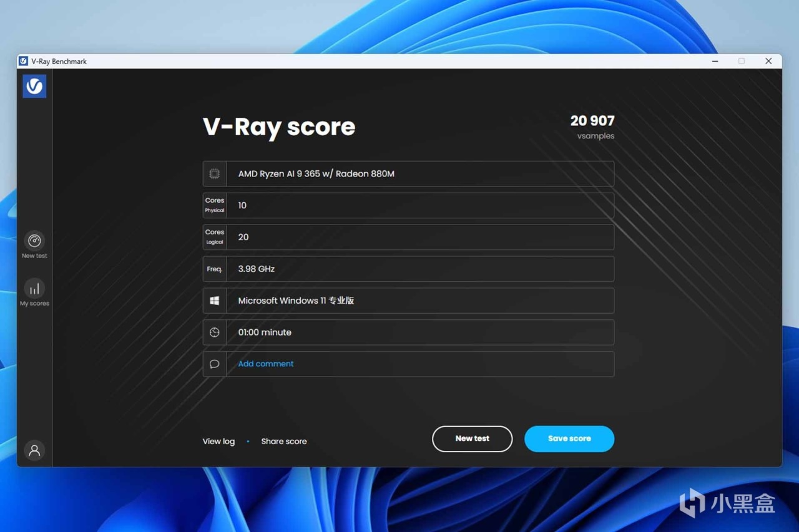Image resolution: width=799 pixels, height=532 pixels.
Task: Click the Windows logo icon in OS row
Action: point(214,301)
